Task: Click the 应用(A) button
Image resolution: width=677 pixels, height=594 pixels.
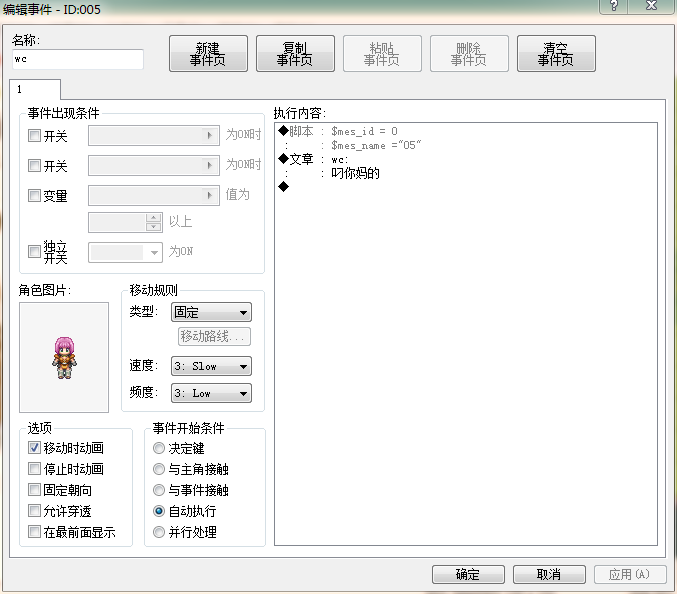Action: coord(630,575)
